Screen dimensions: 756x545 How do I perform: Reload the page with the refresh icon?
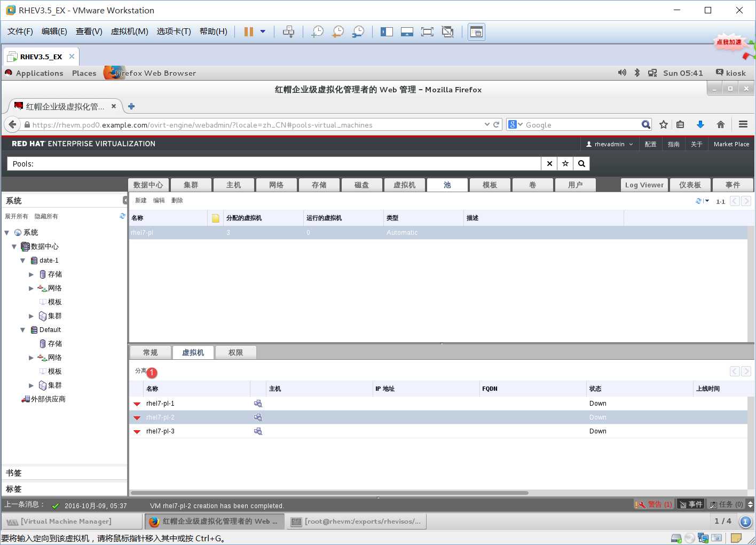[496, 124]
